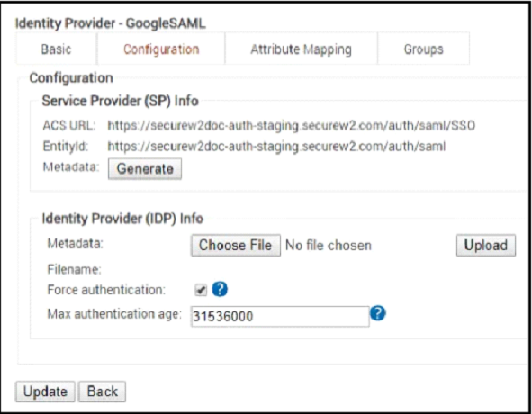
Task: Focus the Max authentication age field
Action: coord(280,316)
